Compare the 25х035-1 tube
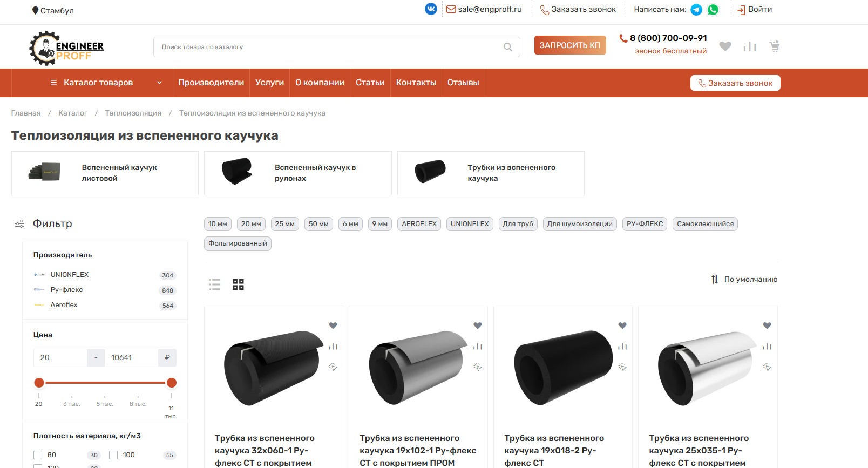The height and width of the screenshot is (468, 868). [x=767, y=346]
